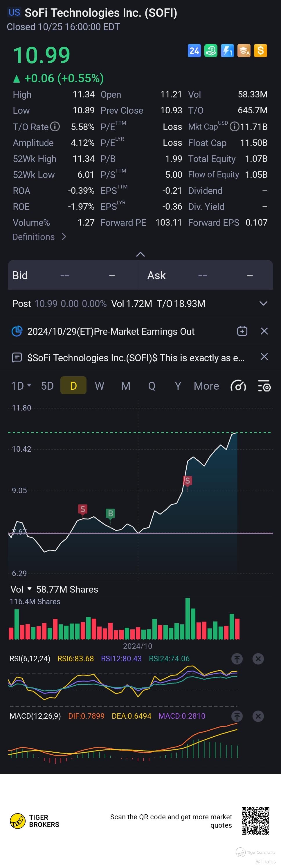Tap the orange dollar sign badge

pos(260,51)
